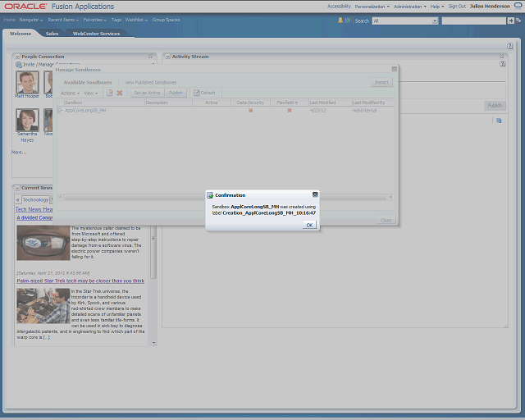Click the Activity Stream options icon below Publish
The height and width of the screenshot is (420, 525).
tap(499, 121)
